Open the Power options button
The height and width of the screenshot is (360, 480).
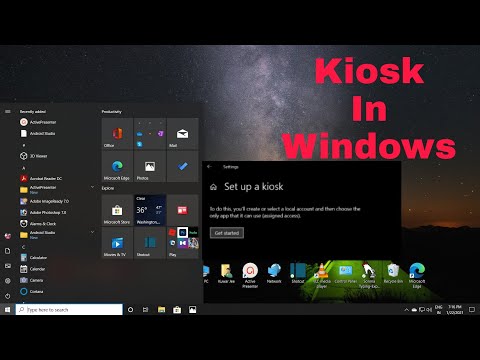pos(8,296)
